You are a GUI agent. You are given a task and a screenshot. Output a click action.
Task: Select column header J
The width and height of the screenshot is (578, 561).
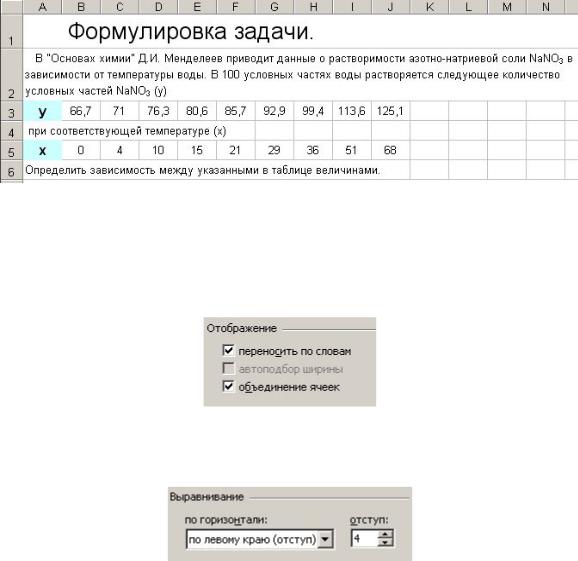[391, 7]
